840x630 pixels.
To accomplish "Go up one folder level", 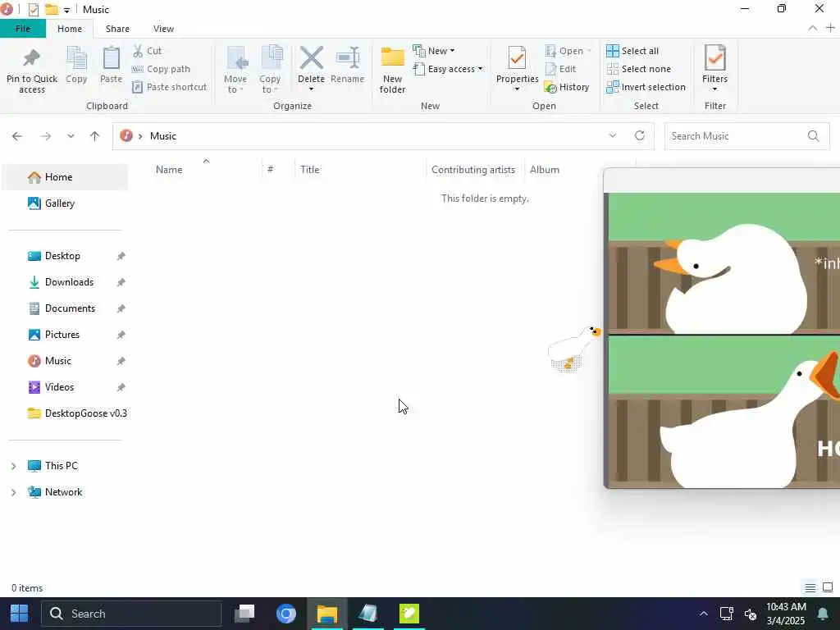I will coord(95,136).
